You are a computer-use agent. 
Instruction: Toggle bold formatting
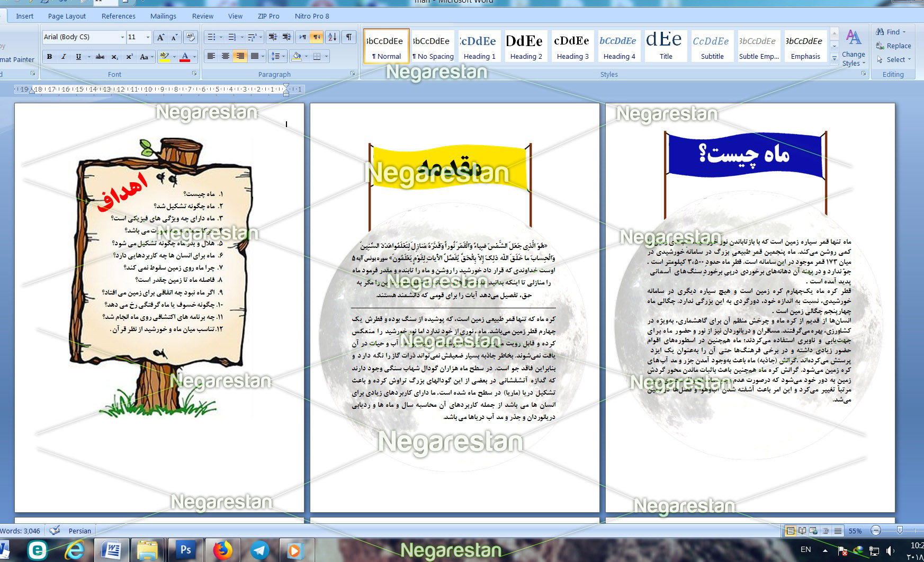point(49,57)
